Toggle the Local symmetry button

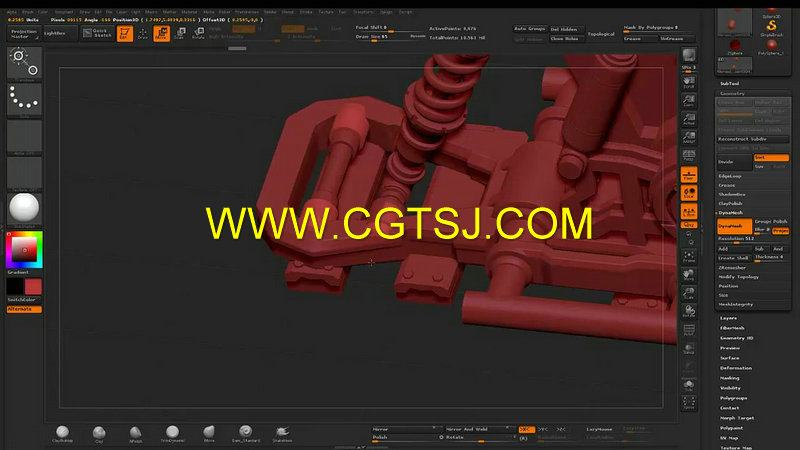(x=689, y=193)
